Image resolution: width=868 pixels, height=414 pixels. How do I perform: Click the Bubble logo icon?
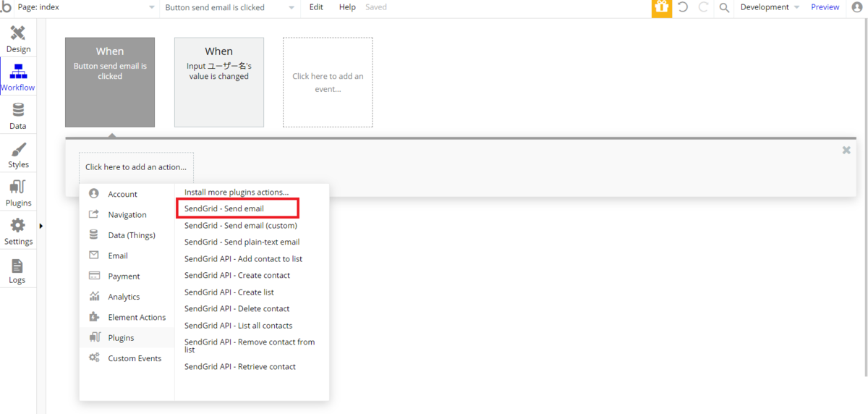click(x=6, y=7)
